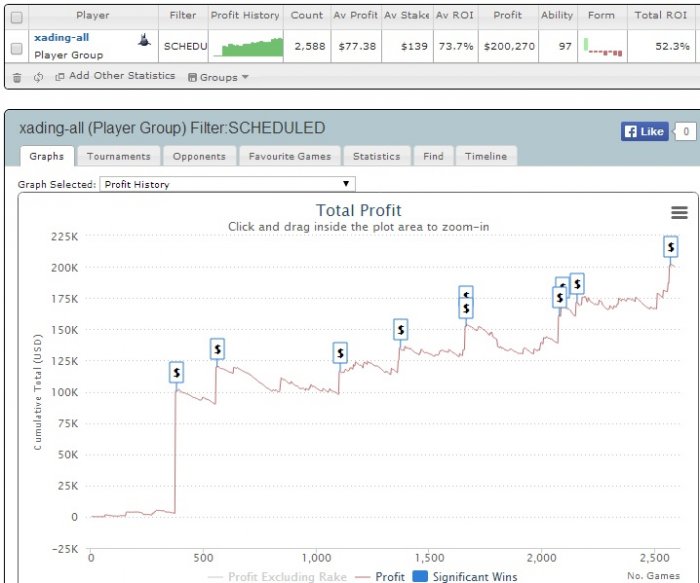
Task: Click the refresh icon below table
Action: point(38,77)
